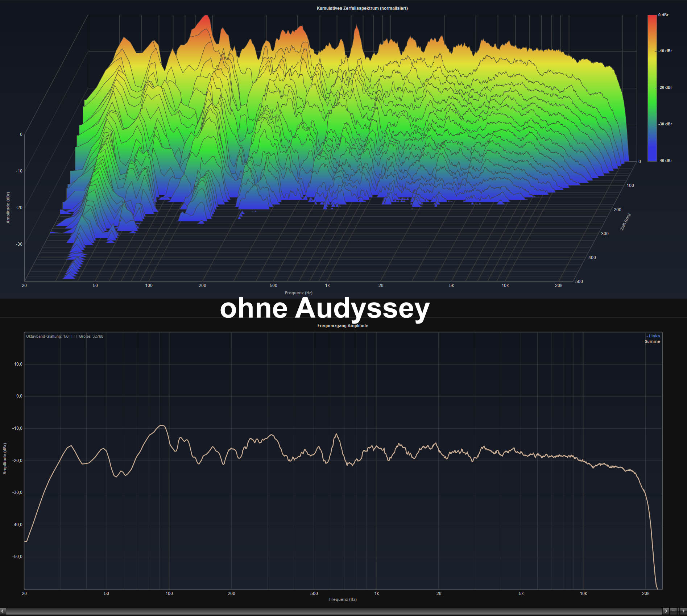Click the '-50,0' amplitude tick on lower chart
687x616 pixels.
[17, 557]
